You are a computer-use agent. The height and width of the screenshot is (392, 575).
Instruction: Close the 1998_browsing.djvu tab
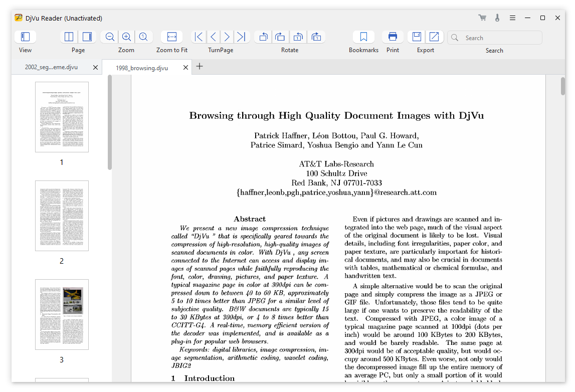[185, 68]
